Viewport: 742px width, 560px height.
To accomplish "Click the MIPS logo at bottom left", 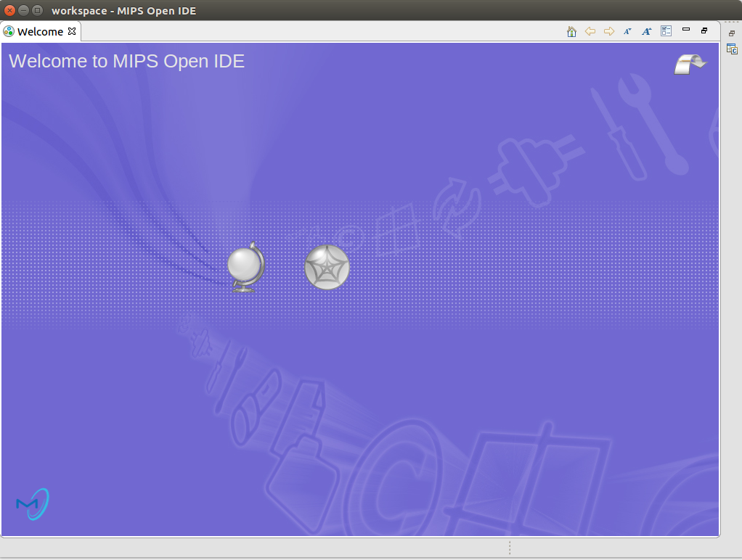I will coord(33,504).
